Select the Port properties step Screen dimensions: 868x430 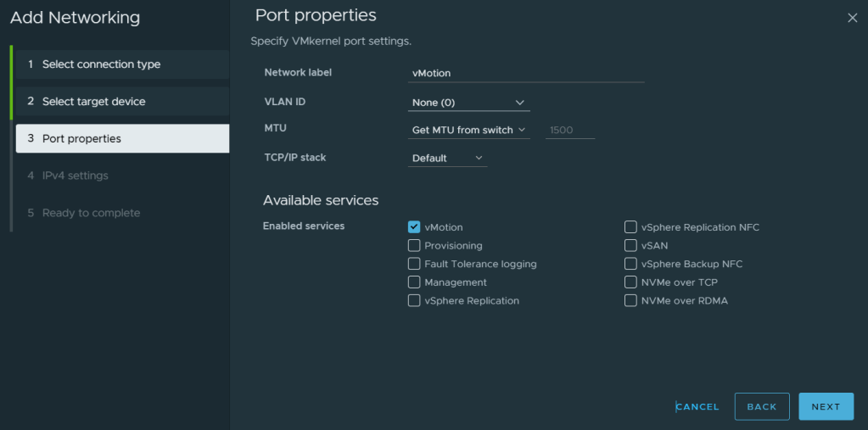point(122,139)
